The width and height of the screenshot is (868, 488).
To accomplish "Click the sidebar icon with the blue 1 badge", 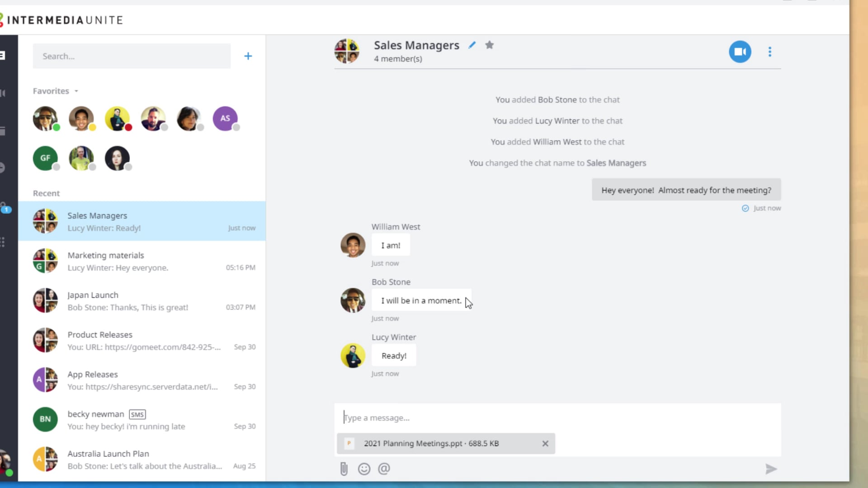I will (x=5, y=207).
